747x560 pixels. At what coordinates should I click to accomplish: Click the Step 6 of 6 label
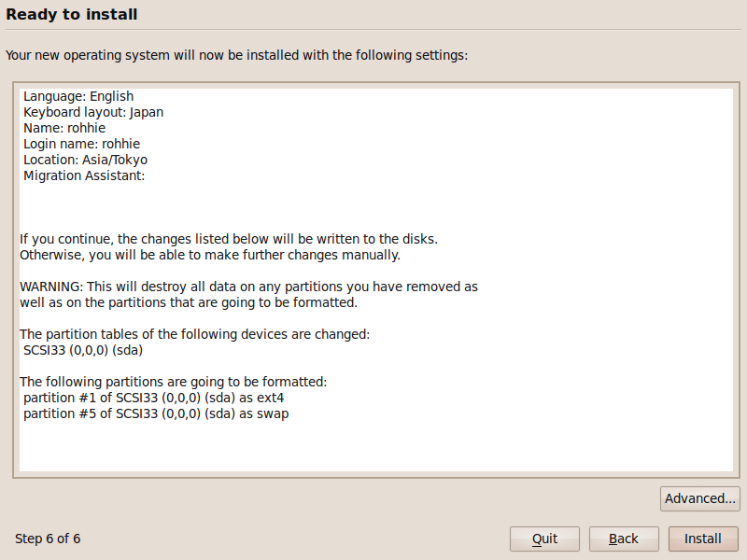tap(48, 539)
